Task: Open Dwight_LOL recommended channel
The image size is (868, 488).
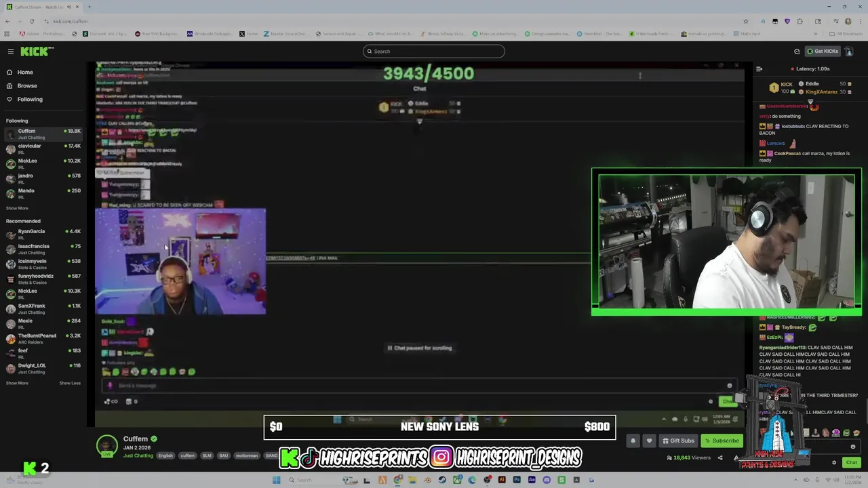Action: click(x=43, y=368)
